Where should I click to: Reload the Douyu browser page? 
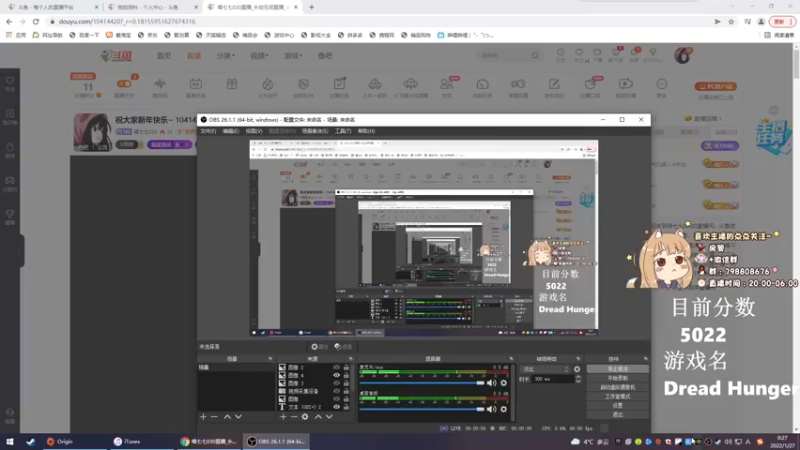36,21
